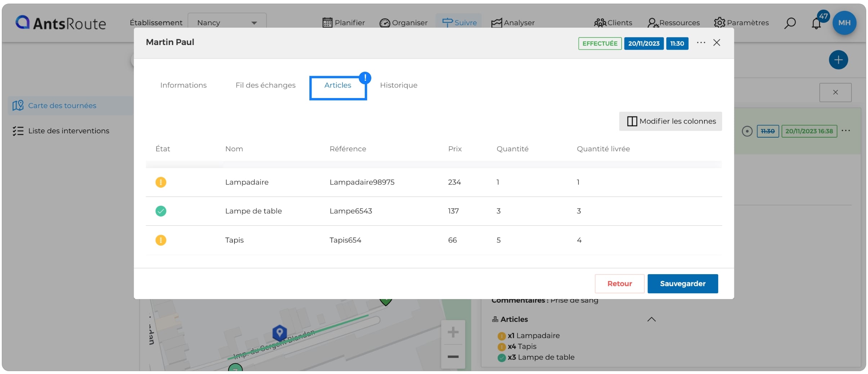This screenshot has height=374, width=868.
Task: Open the Organiser menu
Action: 403,23
